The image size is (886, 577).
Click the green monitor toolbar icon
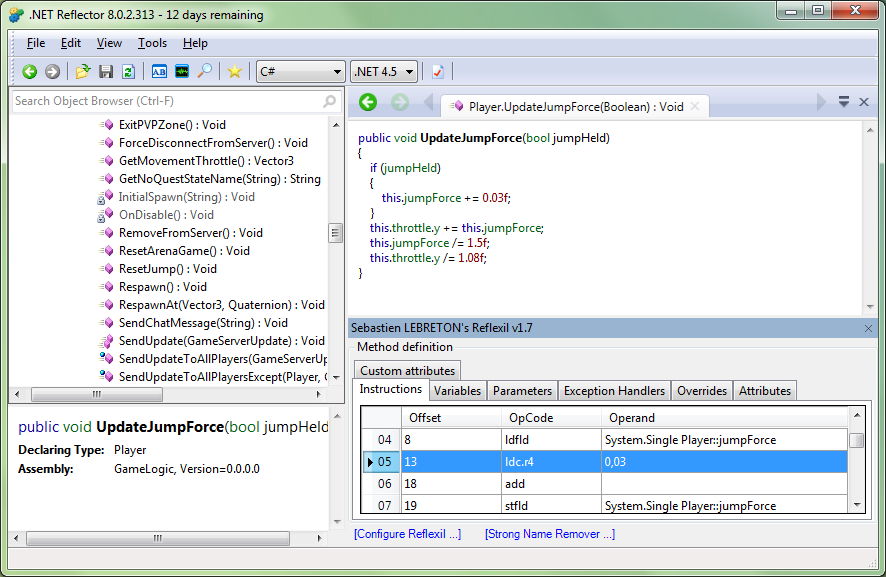[x=182, y=72]
